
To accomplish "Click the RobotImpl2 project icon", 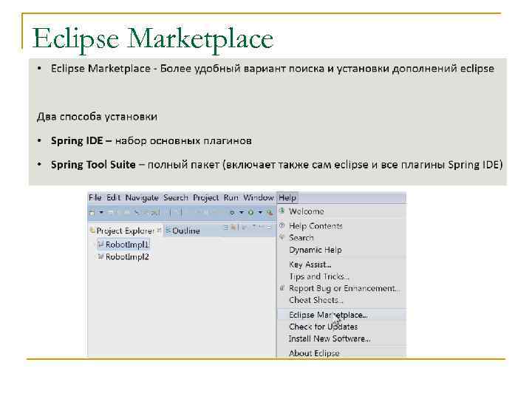I will (100, 256).
